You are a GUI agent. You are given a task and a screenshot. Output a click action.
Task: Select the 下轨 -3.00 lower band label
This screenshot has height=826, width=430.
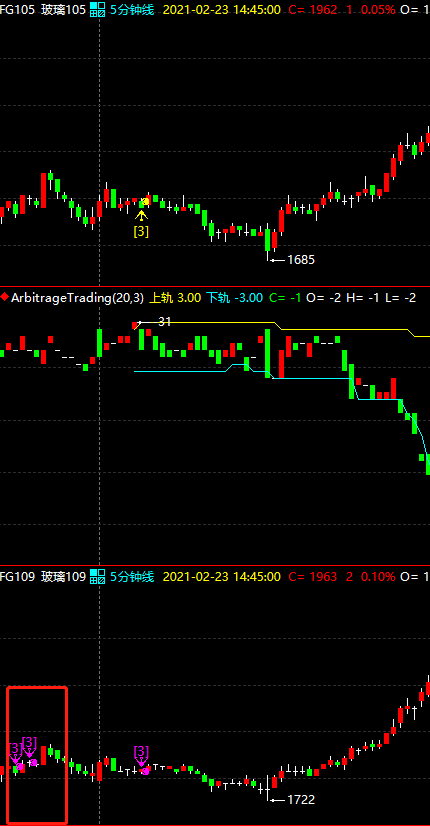tap(234, 298)
